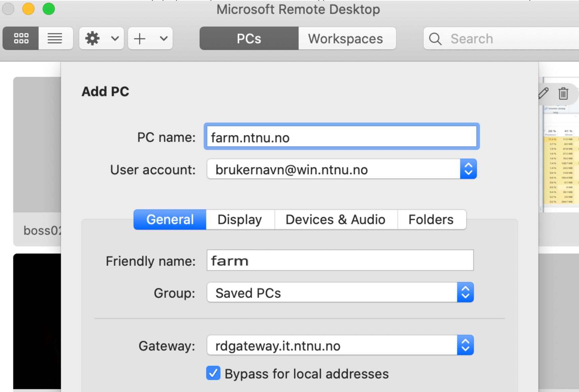Open the Gateway dropdown
Viewport: 579px width, 392px height.
click(x=340, y=345)
